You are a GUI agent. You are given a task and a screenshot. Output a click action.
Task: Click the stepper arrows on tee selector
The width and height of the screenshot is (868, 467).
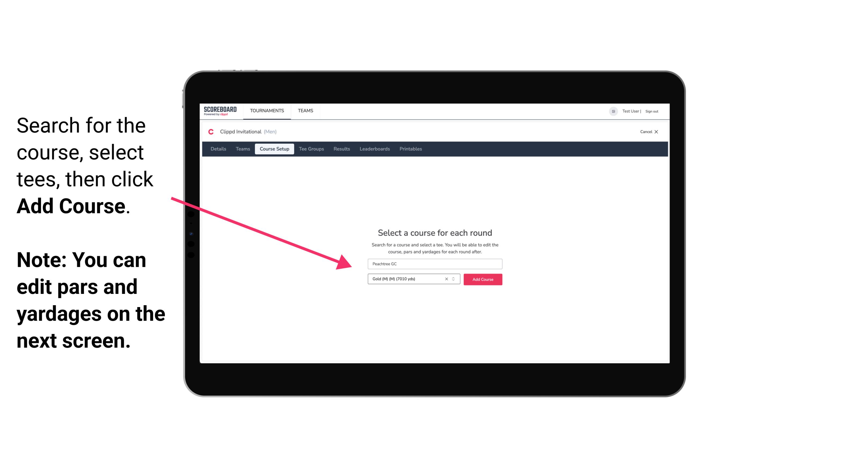click(454, 279)
